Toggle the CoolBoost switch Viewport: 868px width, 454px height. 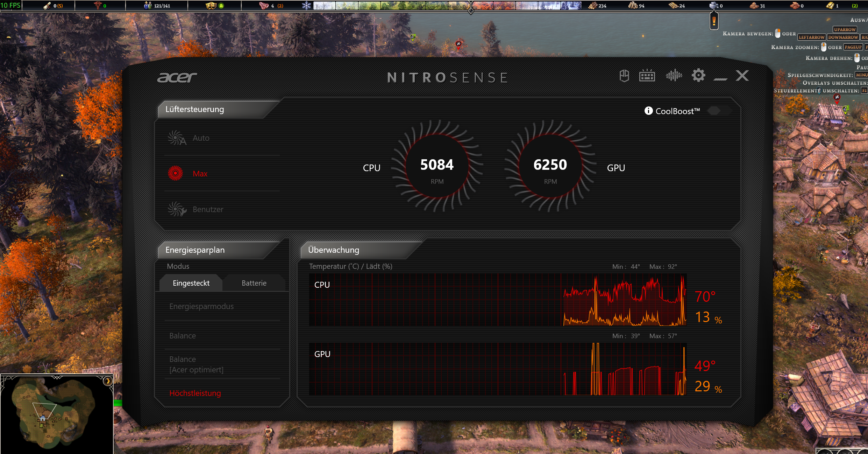pyautogui.click(x=719, y=111)
